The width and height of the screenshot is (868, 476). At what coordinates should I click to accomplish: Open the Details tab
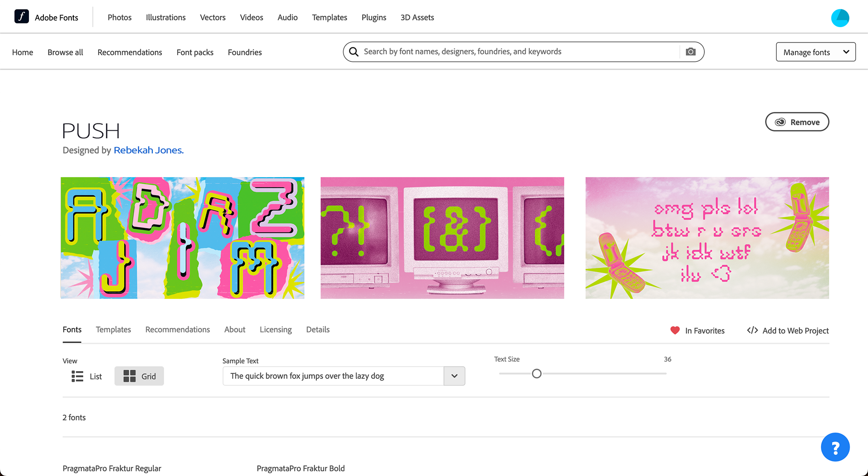[318, 330]
